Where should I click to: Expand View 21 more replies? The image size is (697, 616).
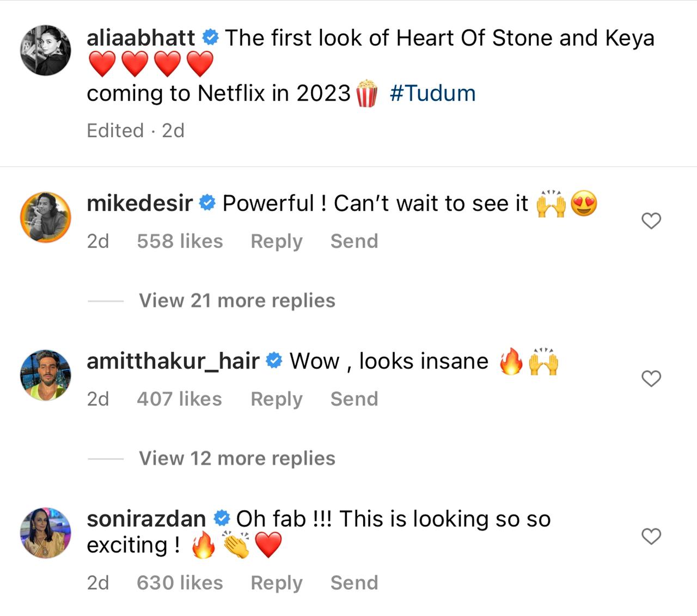click(237, 300)
